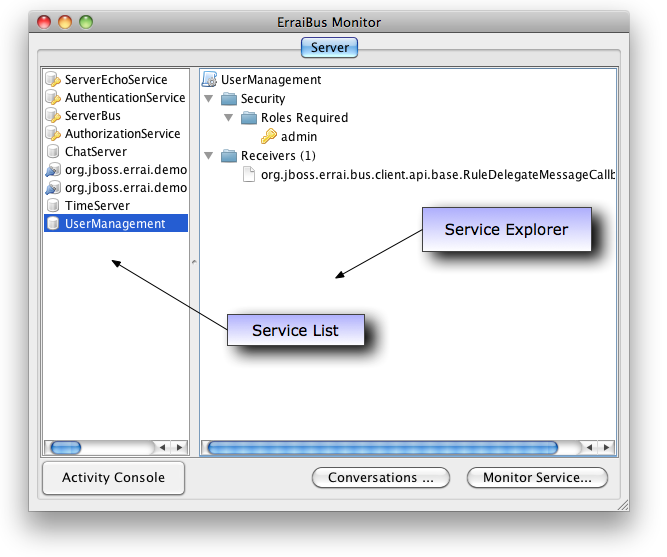Viewport: 667px width, 557px height.
Task: Minimize the ErraiBus Monitor window
Action: pyautogui.click(x=65, y=22)
